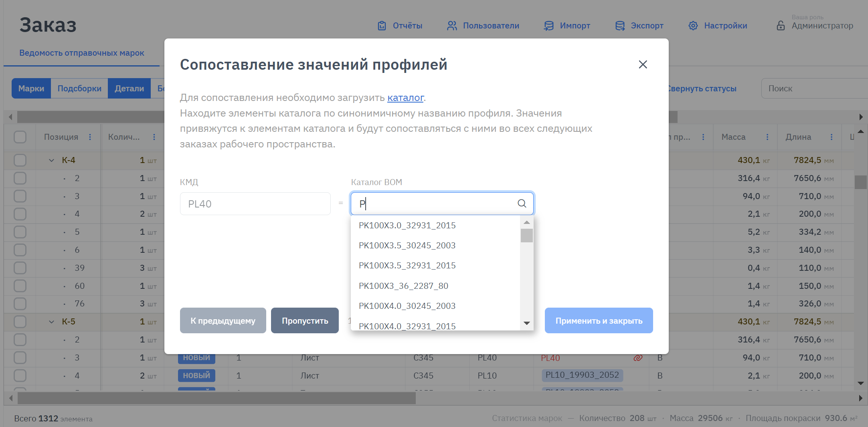Click the Импорт database icon
868x427 pixels.
point(548,26)
